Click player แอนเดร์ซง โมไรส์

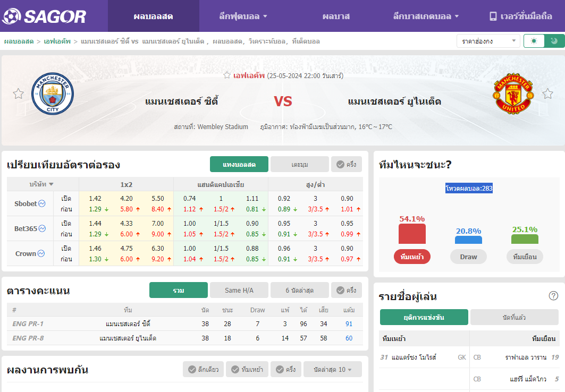(x=414, y=357)
